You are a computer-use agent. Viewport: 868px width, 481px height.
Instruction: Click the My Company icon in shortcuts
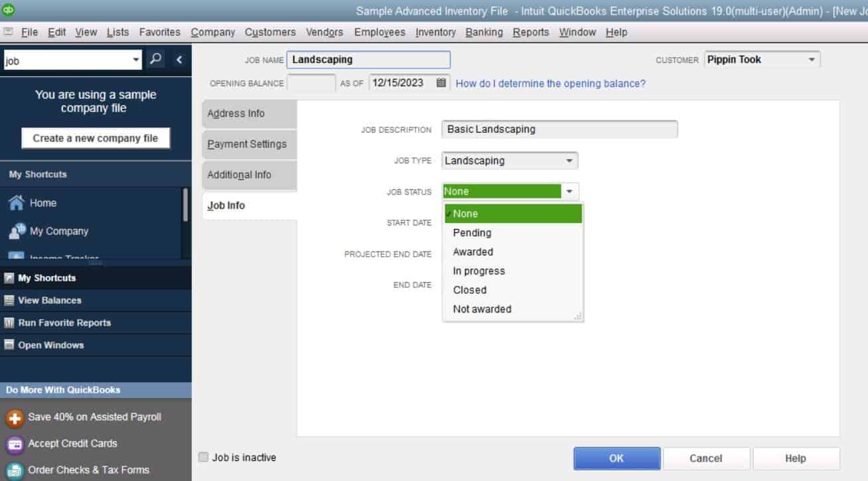point(17,231)
